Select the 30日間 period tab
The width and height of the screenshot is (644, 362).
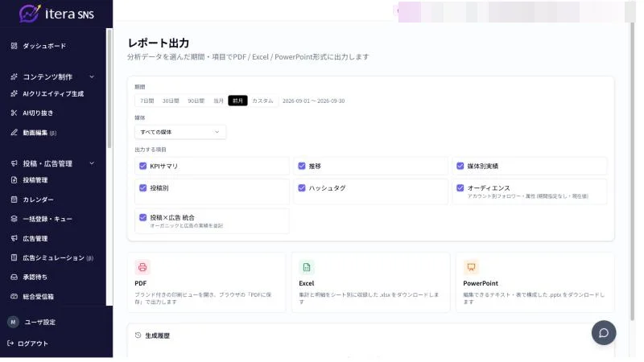[171, 101]
